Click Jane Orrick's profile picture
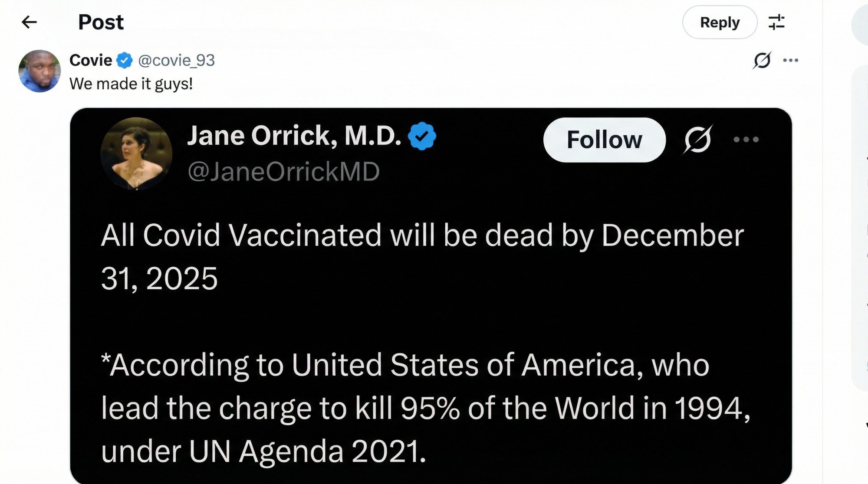This screenshot has width=868, height=484. pos(136,154)
